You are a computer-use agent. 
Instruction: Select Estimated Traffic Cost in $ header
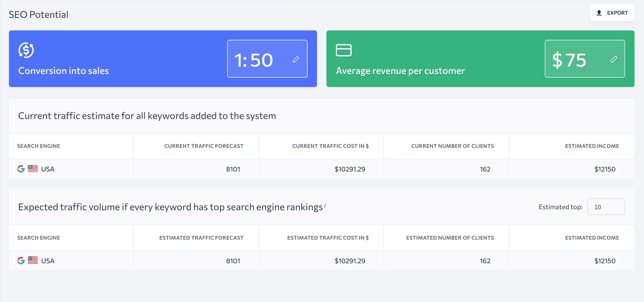(328, 238)
